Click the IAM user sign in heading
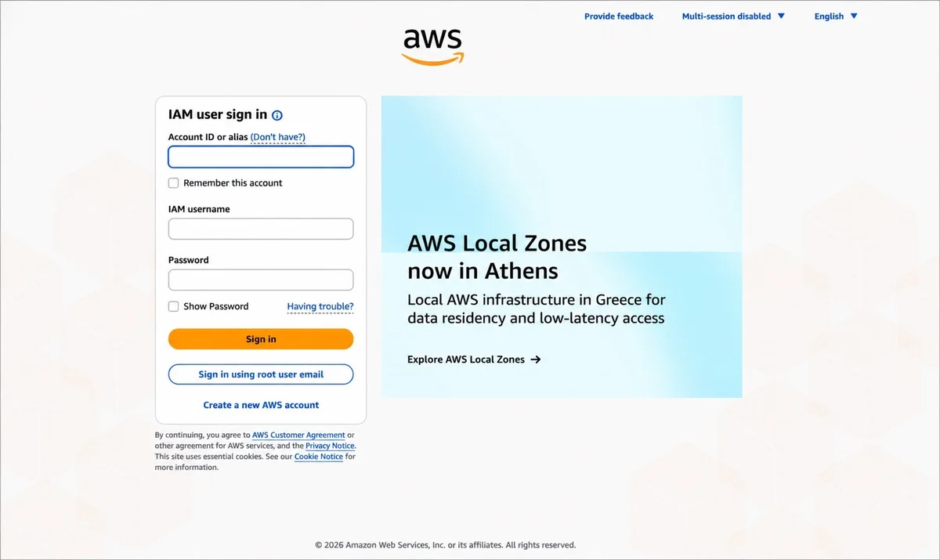The height and width of the screenshot is (560, 940). [x=218, y=114]
